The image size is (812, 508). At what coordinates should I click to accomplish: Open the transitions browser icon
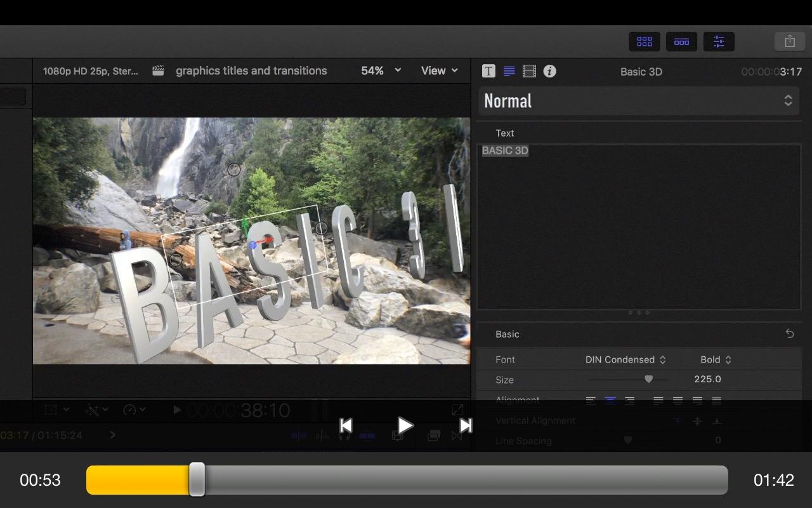click(x=457, y=436)
